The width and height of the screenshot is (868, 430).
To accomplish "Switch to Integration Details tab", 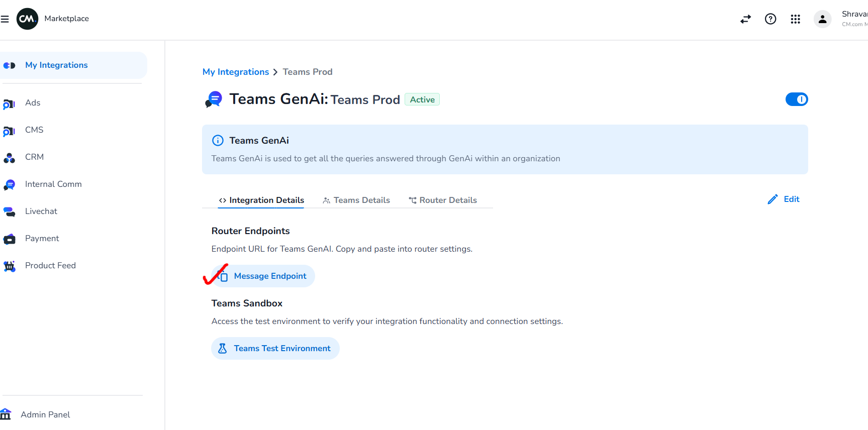I will point(261,200).
